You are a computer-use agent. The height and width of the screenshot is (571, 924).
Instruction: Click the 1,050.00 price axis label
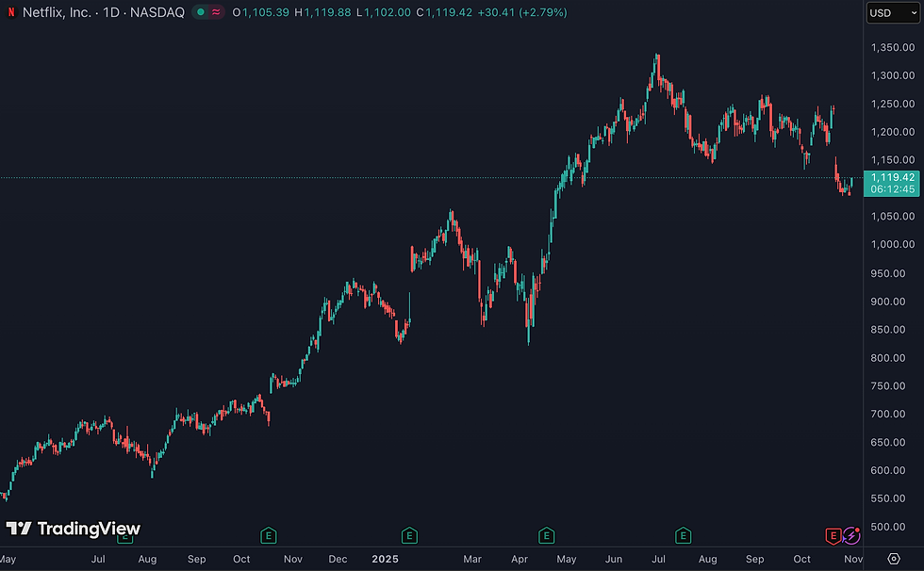(893, 217)
